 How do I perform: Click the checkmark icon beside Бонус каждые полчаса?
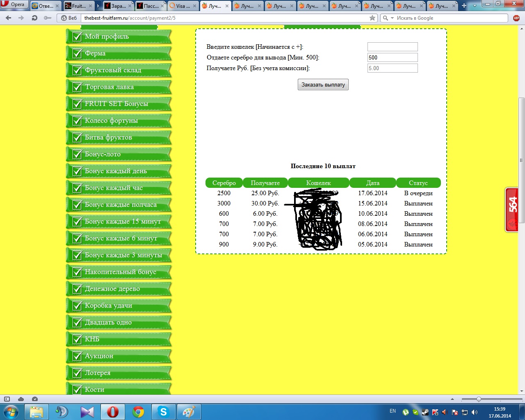77,205
